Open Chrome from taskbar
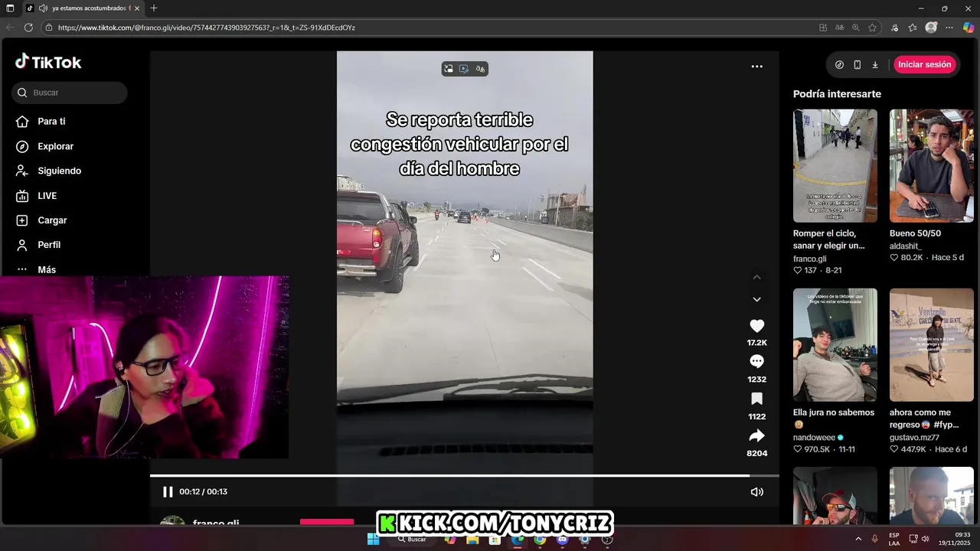Screen dimensions: 980x551 [x=540, y=540]
